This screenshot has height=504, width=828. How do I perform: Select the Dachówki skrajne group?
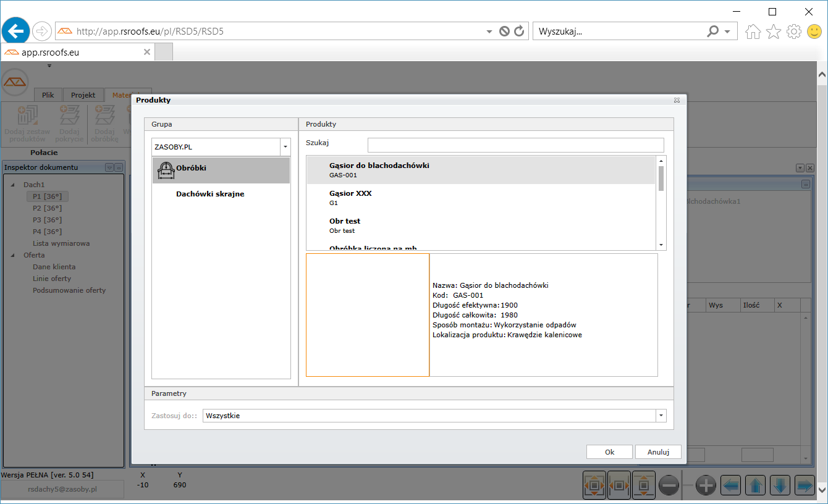pyautogui.click(x=210, y=194)
